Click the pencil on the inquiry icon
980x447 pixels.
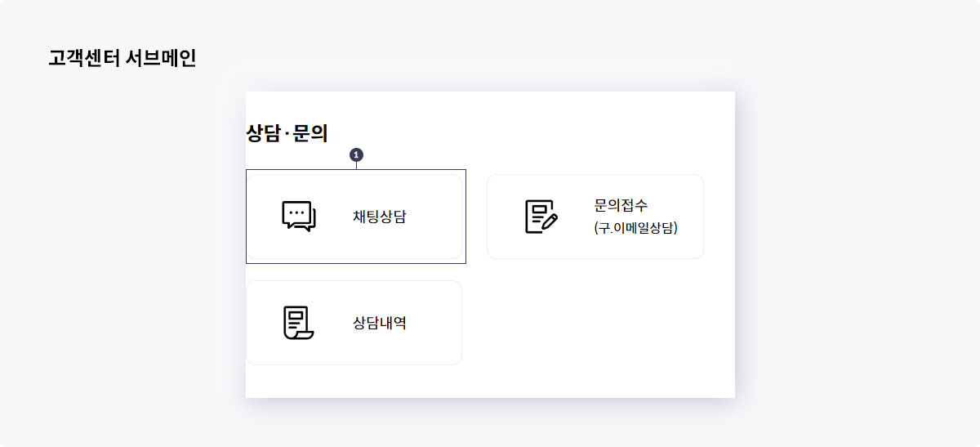[550, 221]
